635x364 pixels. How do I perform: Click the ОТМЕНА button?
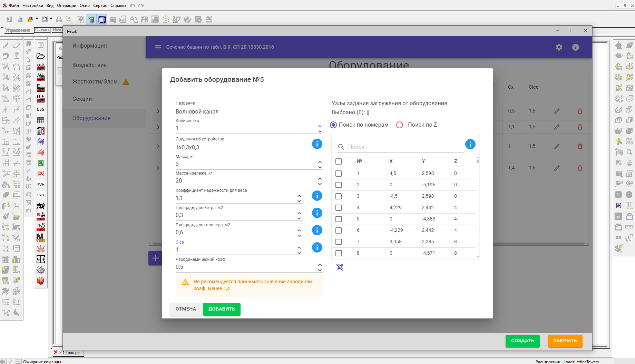pos(186,309)
